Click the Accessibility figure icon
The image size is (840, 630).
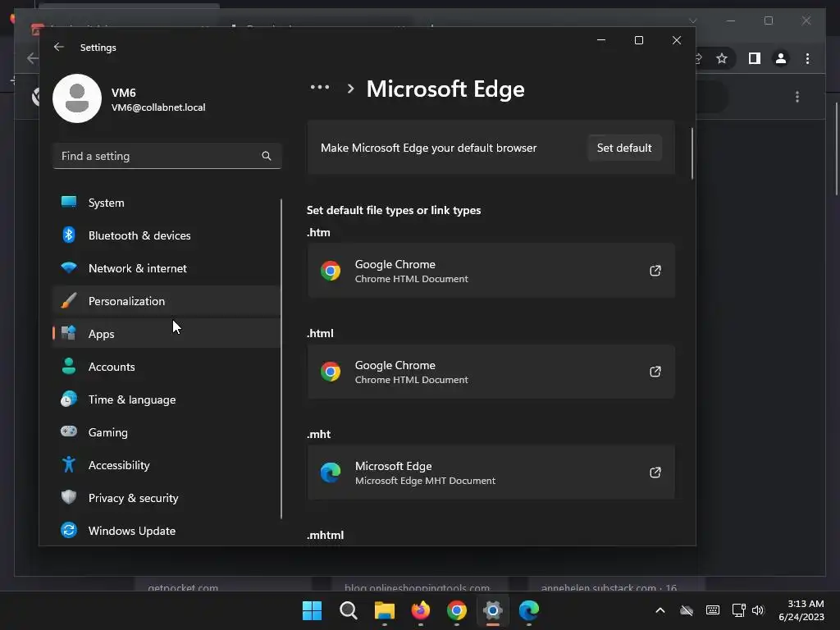[x=69, y=464]
